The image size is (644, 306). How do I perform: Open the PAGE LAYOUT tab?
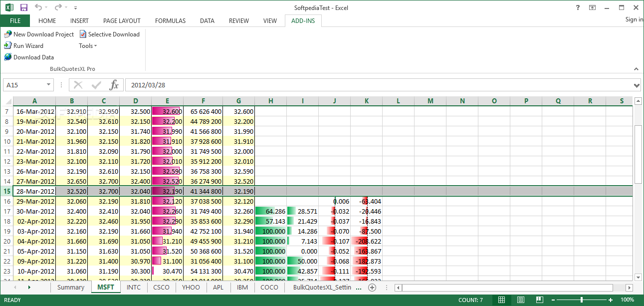pos(122,21)
